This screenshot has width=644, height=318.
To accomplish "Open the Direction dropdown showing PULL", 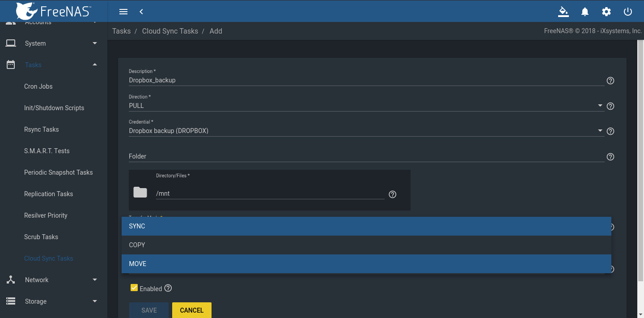I will click(366, 106).
